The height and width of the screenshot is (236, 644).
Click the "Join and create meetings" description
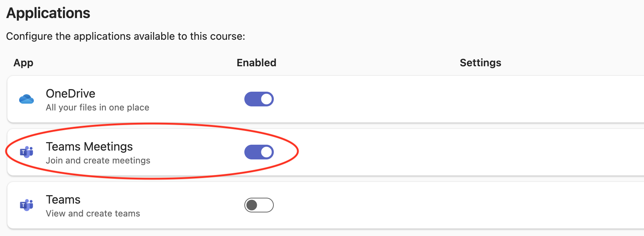click(x=98, y=161)
